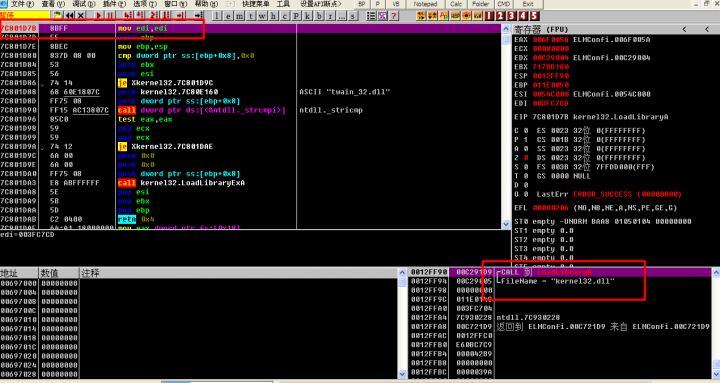Restart the debugged program with the rewind icon
This screenshot has width=720, height=383.
(69, 16)
